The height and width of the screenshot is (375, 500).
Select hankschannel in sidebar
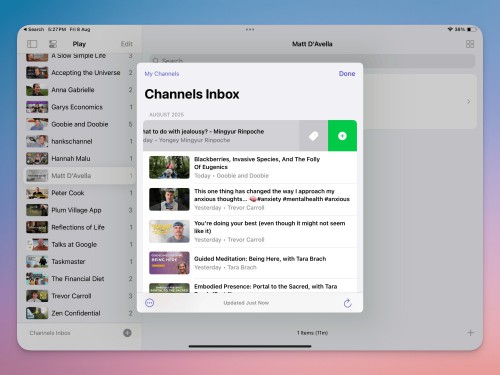coord(79,141)
